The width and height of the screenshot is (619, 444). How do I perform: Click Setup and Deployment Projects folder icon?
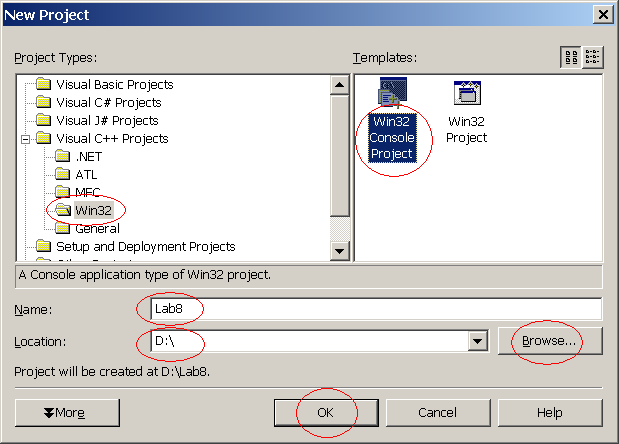(43, 246)
